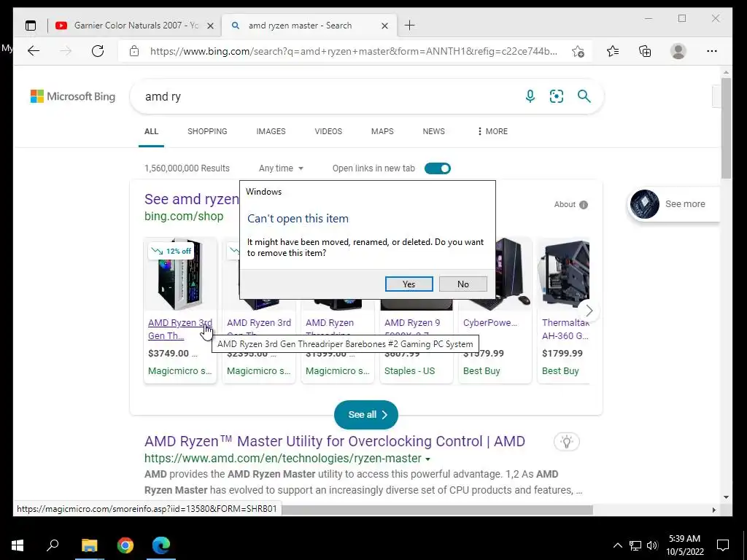
Task: Open visual search camera icon
Action: pos(557,96)
